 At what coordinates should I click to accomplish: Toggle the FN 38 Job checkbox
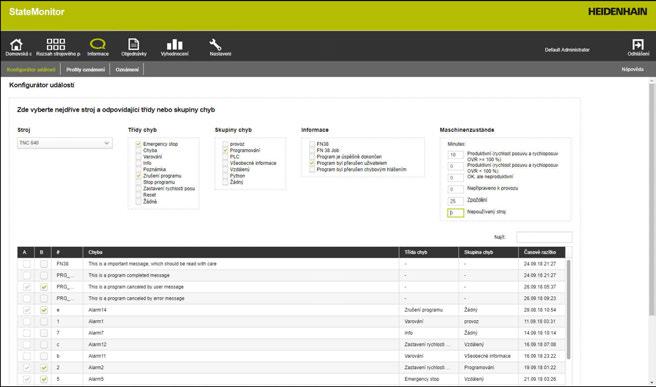point(312,150)
